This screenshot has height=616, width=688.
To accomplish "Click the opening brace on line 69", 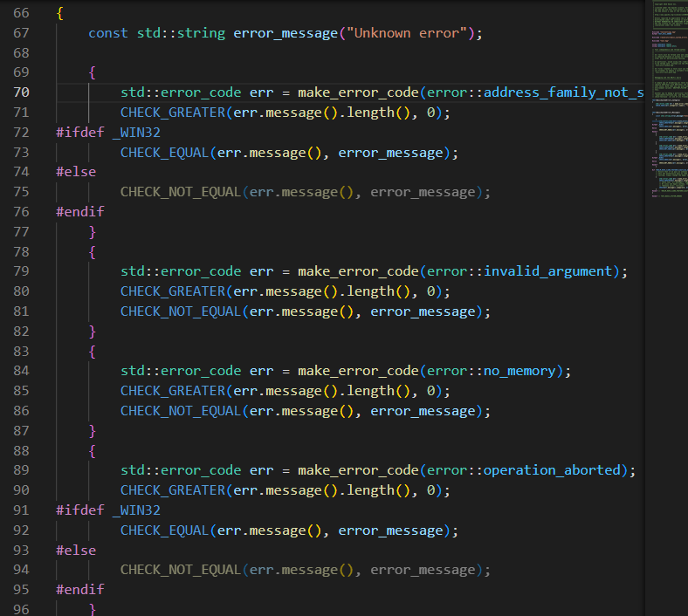I will coord(93,72).
